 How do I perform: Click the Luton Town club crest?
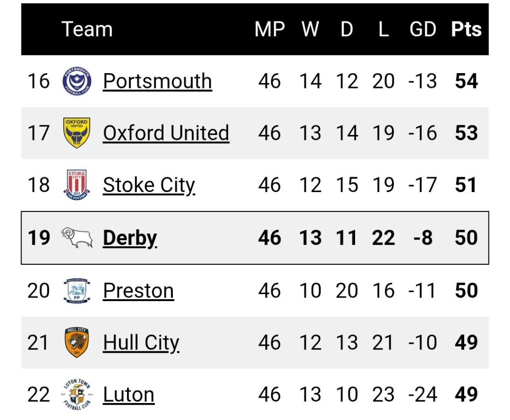[x=76, y=394]
